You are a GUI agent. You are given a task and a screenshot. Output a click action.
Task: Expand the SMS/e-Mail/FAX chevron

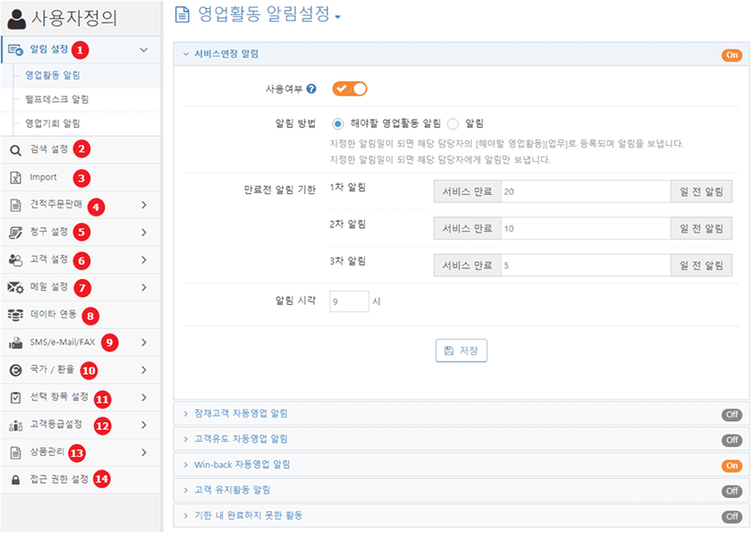pyautogui.click(x=144, y=343)
